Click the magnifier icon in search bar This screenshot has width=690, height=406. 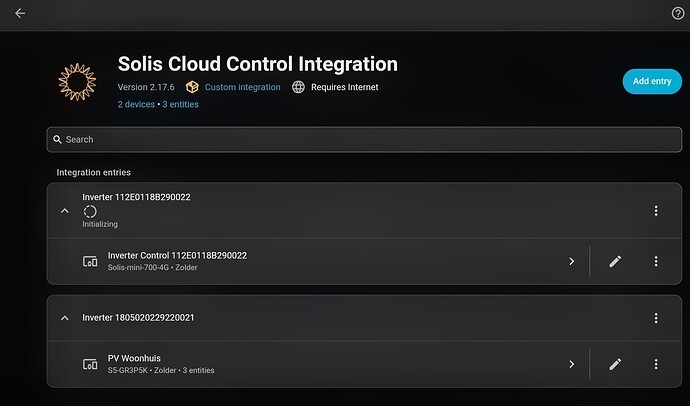click(57, 139)
